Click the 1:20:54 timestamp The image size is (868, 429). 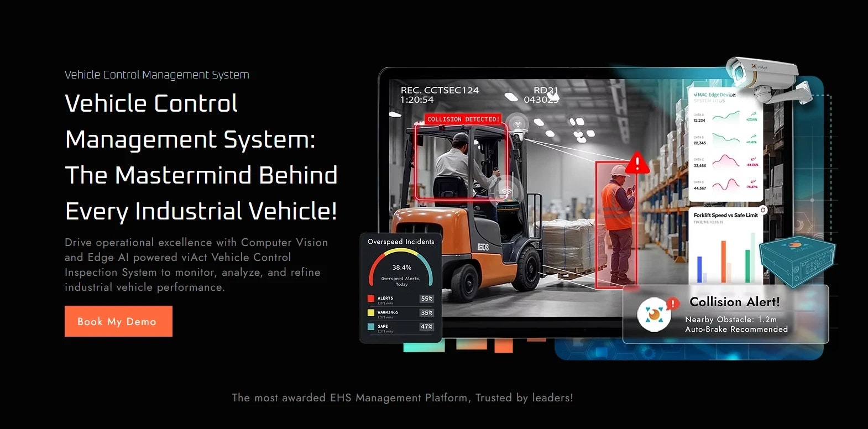[417, 100]
